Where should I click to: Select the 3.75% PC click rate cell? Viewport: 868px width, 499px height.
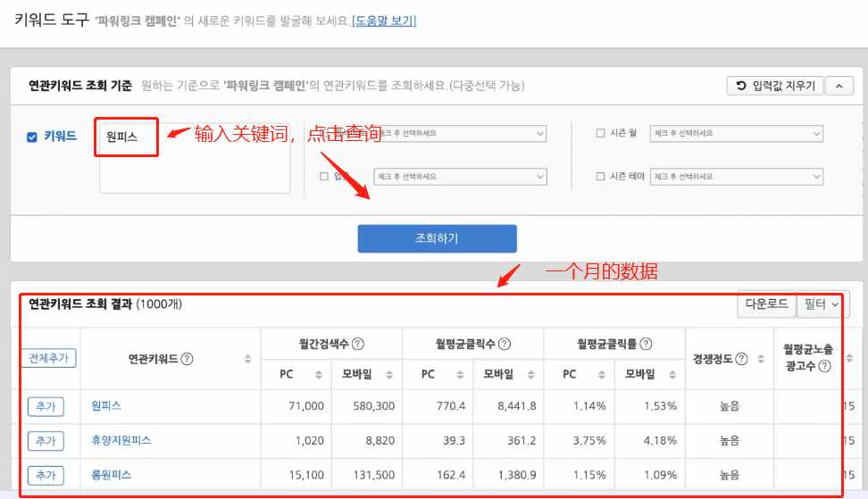[x=589, y=440]
